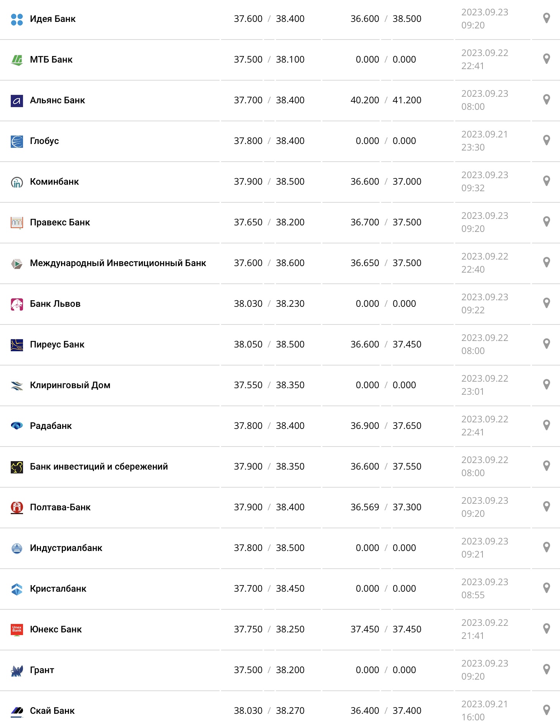The image size is (560, 728).
Task: Click Кристалбанк's location pin
Action: (547, 588)
